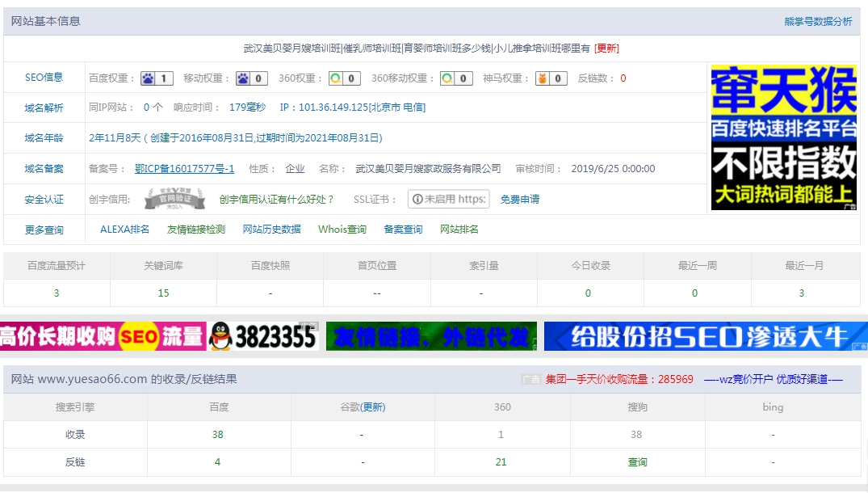Click the red 更新 link after title
Screen dimensions: 868x493
tap(606, 48)
